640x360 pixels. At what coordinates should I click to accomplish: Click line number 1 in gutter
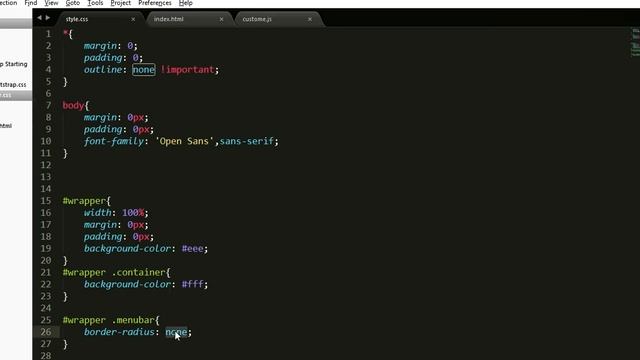point(49,34)
